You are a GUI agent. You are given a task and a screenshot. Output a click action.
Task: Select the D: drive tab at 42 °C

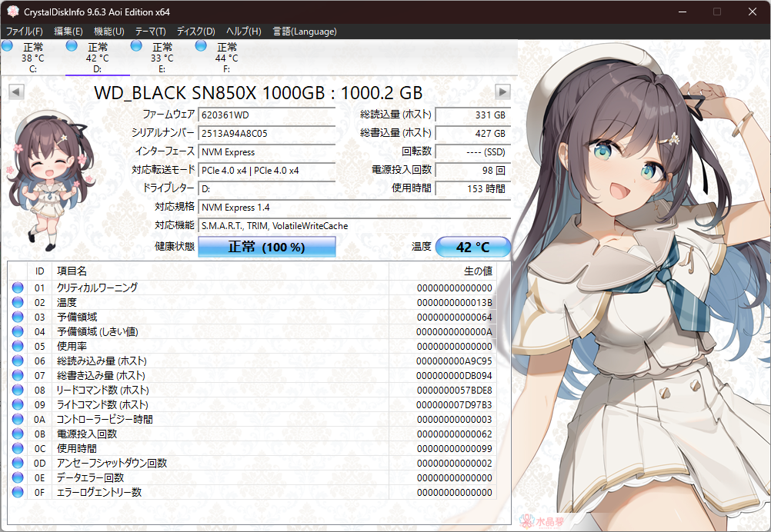[x=98, y=58]
